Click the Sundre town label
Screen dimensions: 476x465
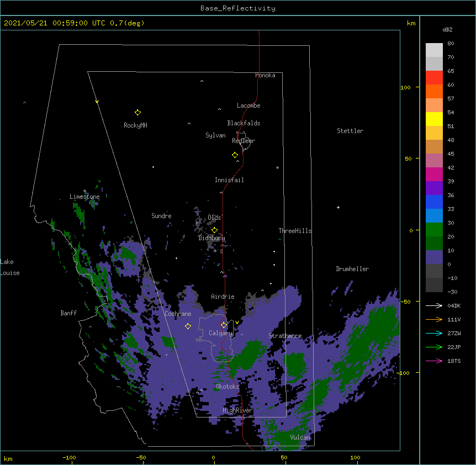(x=161, y=216)
